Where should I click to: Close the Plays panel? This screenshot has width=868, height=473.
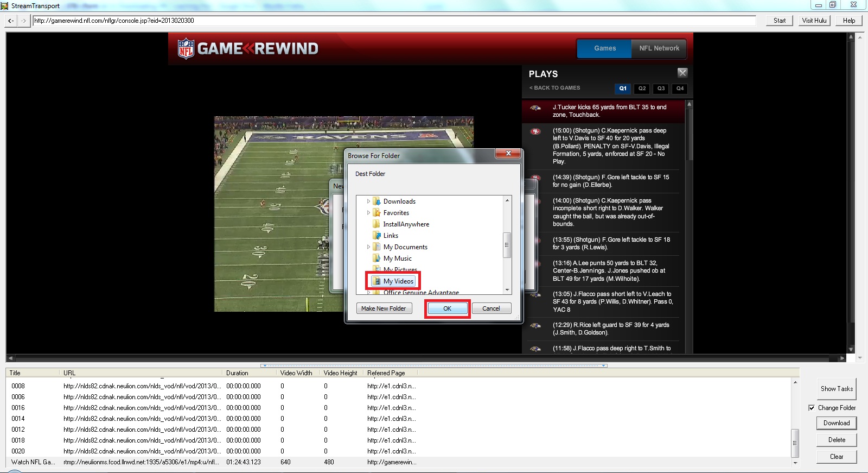(682, 73)
